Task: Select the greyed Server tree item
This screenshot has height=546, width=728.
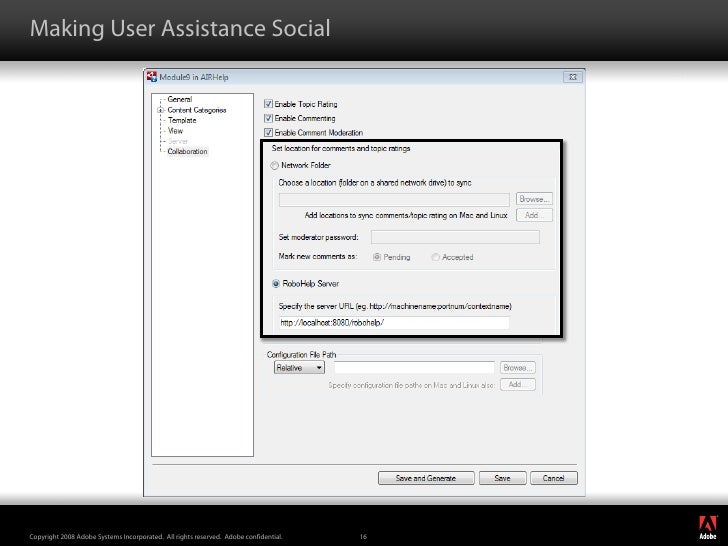Action: (178, 141)
